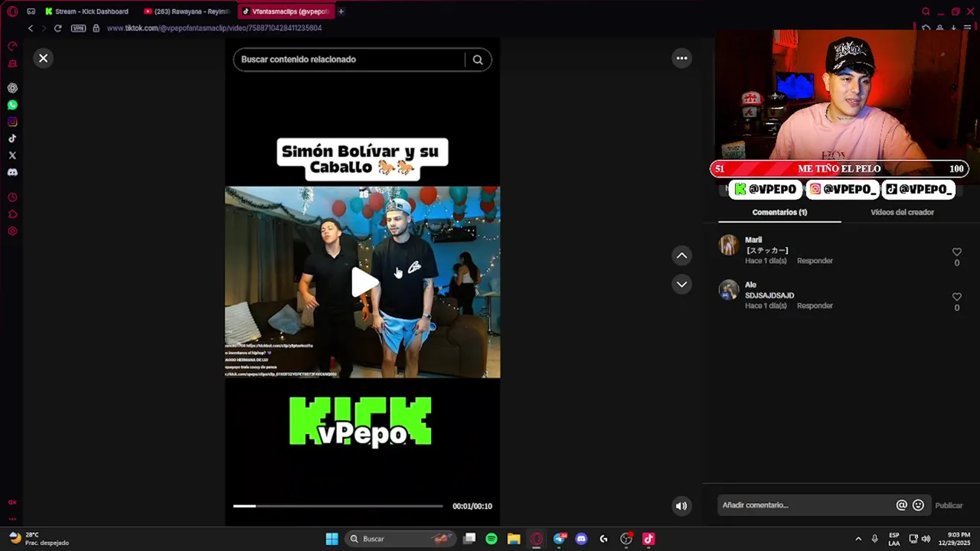Image resolution: width=980 pixels, height=551 pixels.
Task: Click the Publicar button
Action: [x=949, y=505]
